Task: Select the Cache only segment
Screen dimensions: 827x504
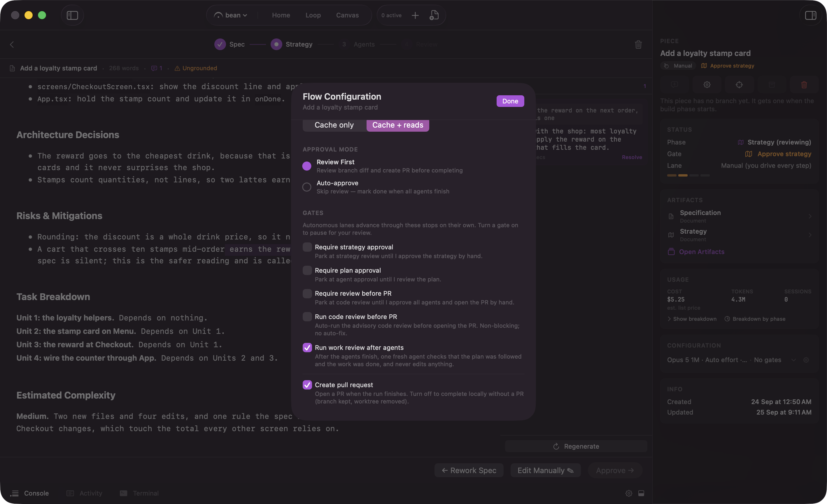Action: (334, 125)
